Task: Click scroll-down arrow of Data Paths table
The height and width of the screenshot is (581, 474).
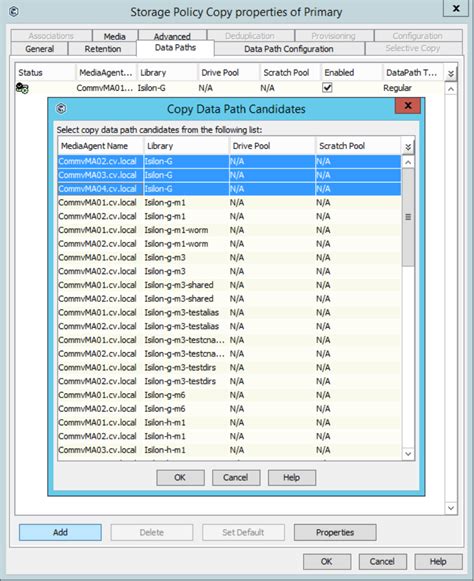Action: coord(451,508)
